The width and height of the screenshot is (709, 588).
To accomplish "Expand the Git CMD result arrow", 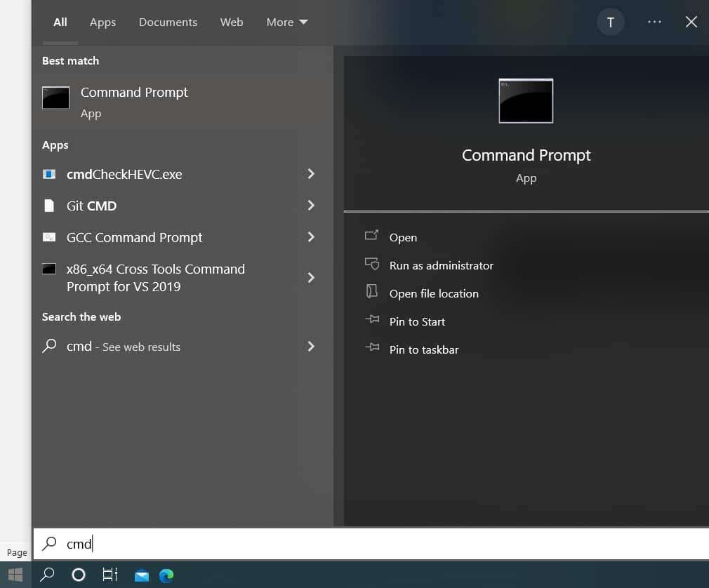I will 311,206.
